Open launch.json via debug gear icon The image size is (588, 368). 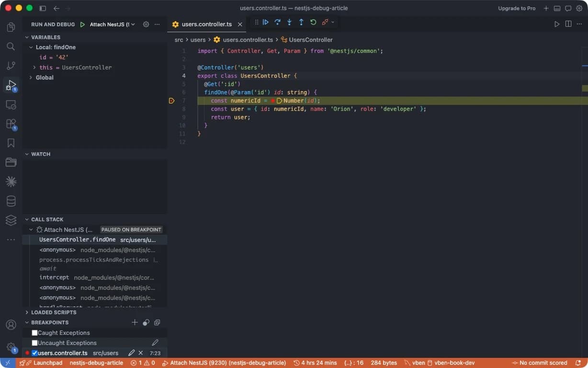coord(146,24)
